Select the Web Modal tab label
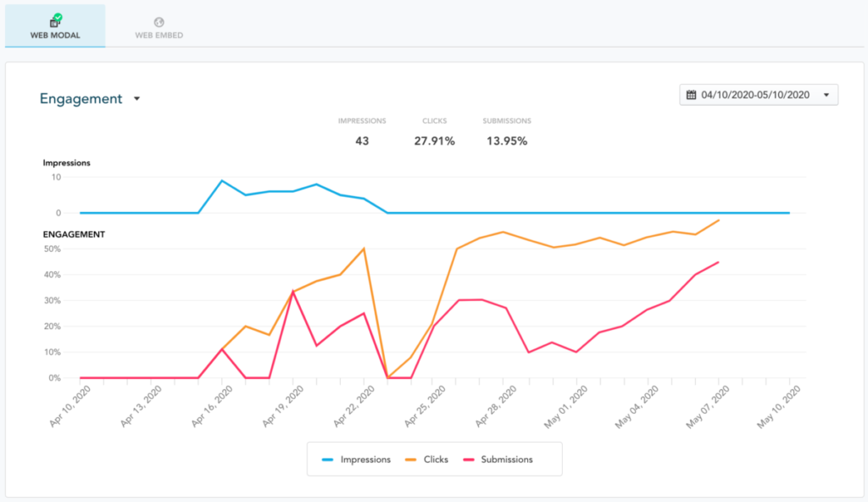868x502 pixels. pos(55,36)
